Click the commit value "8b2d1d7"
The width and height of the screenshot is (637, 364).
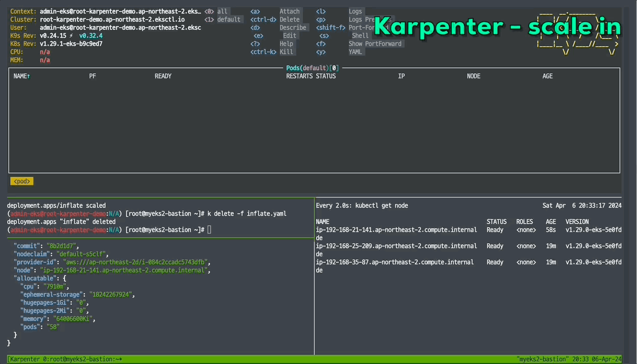click(62, 246)
